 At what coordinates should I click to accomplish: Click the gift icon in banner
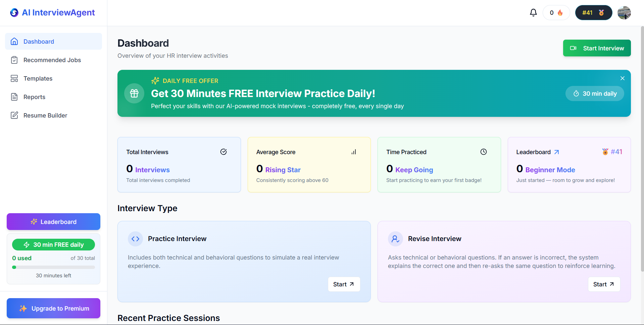134,93
